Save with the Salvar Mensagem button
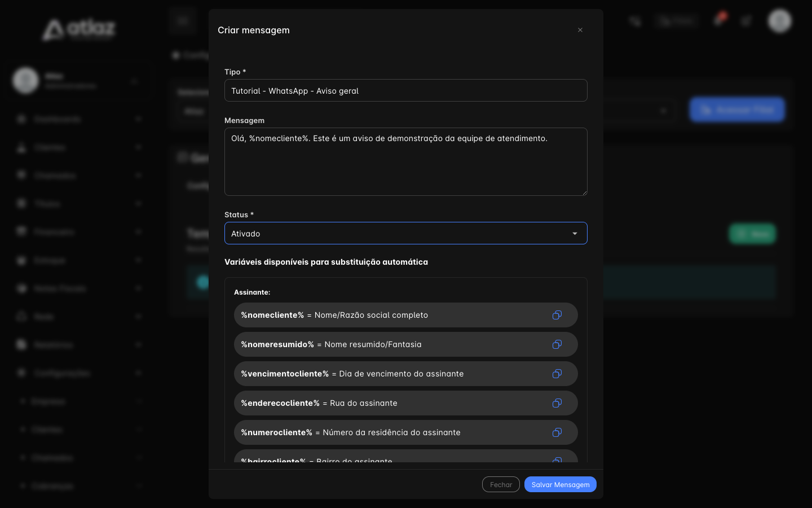This screenshot has height=508, width=812. pos(561,484)
